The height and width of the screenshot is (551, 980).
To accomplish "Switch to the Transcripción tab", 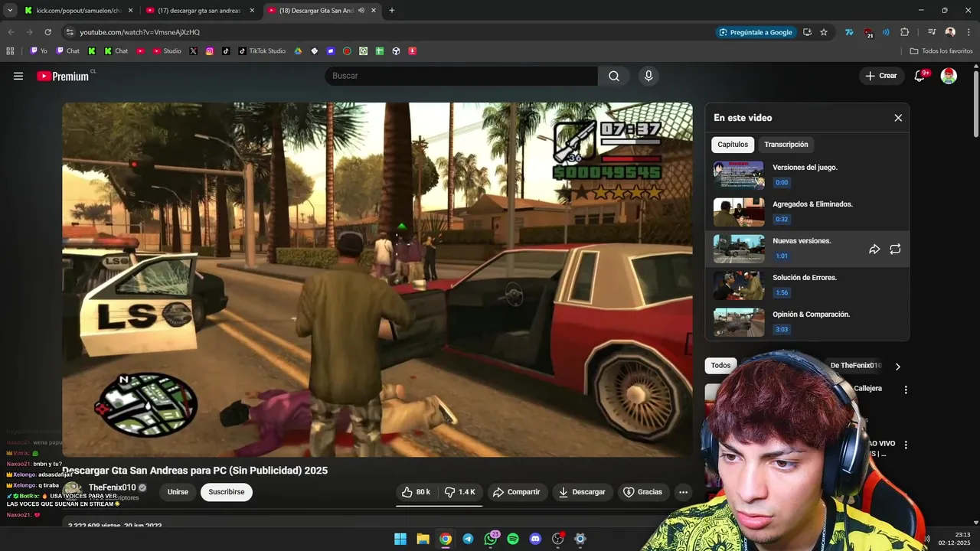I will [786, 145].
